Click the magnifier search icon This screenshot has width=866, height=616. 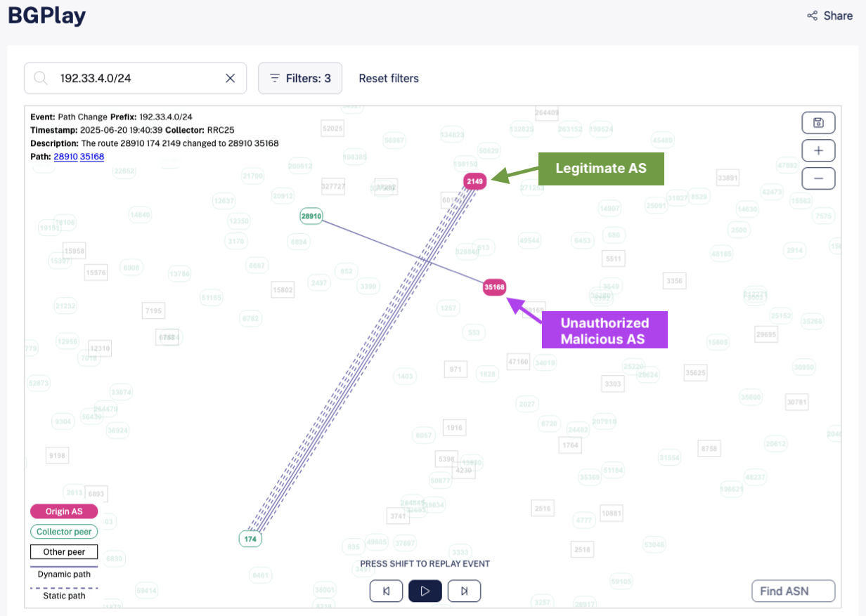[x=41, y=78]
